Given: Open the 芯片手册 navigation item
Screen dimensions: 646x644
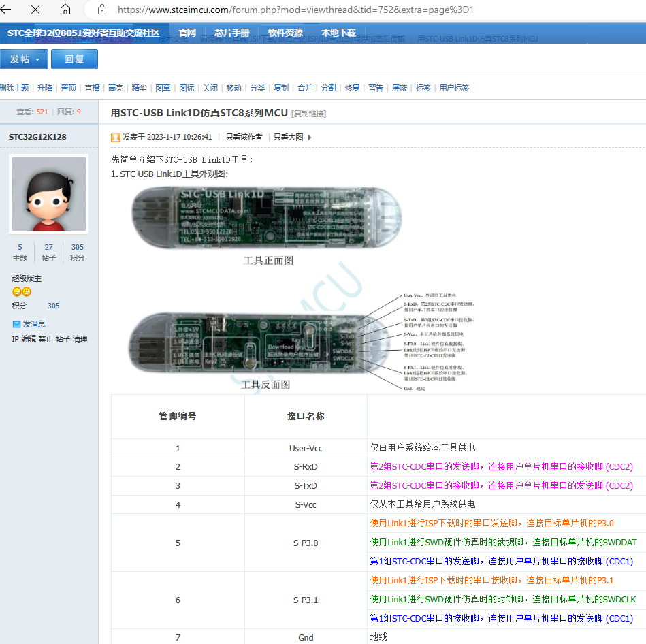Looking at the screenshot, I should click(x=232, y=33).
